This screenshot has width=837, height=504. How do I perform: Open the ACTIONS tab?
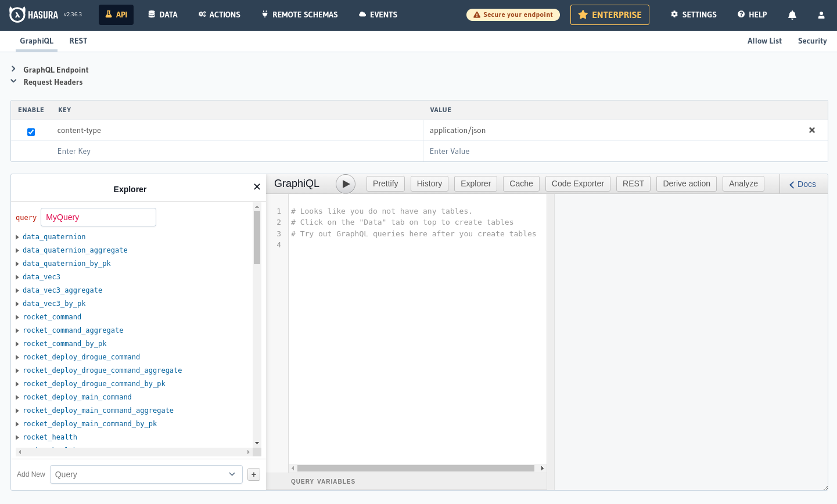(x=219, y=15)
